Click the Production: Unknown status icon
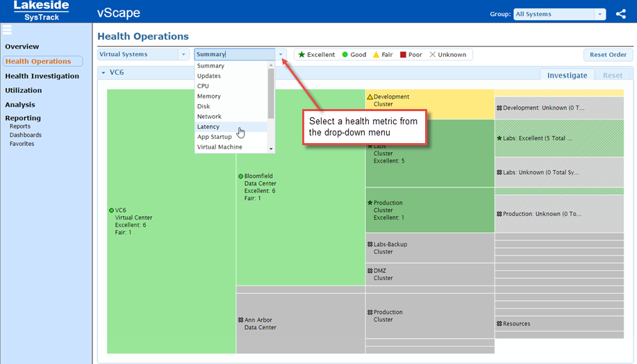 coord(499,214)
